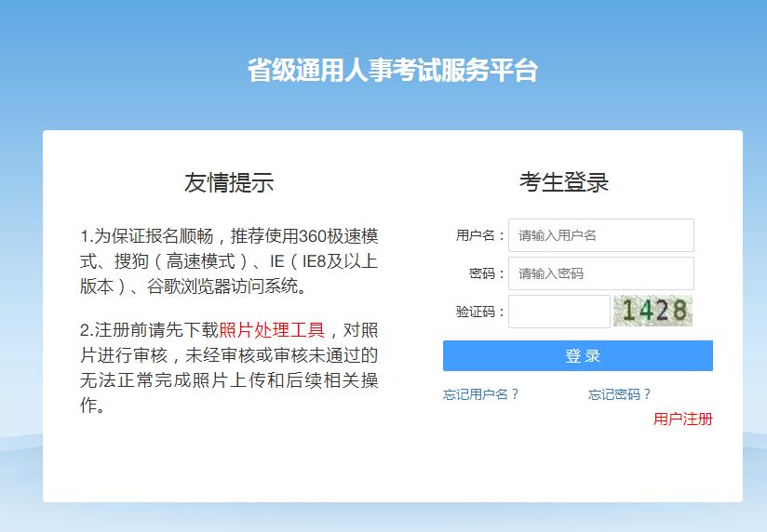Screen dimensions: 767x532
Task: Download via red 照片处理工具 link
Action: [272, 330]
